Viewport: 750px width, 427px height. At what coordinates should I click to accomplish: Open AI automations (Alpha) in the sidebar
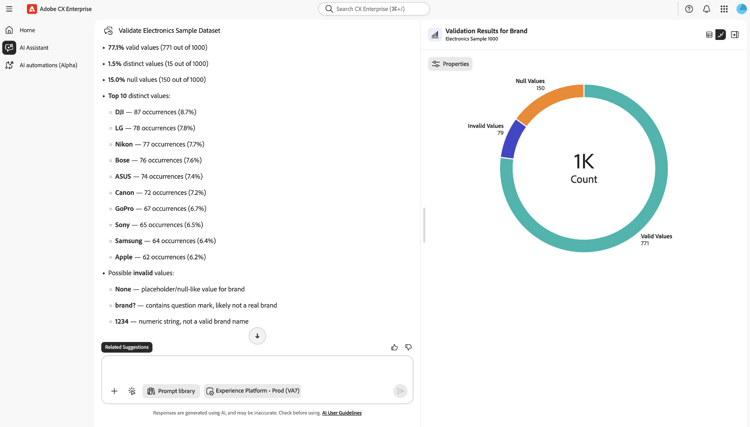(x=48, y=65)
